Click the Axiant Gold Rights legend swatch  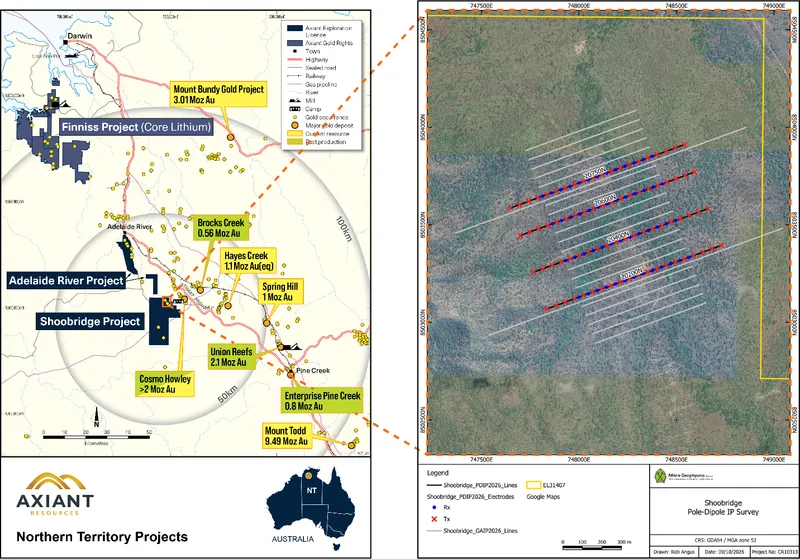(x=294, y=43)
